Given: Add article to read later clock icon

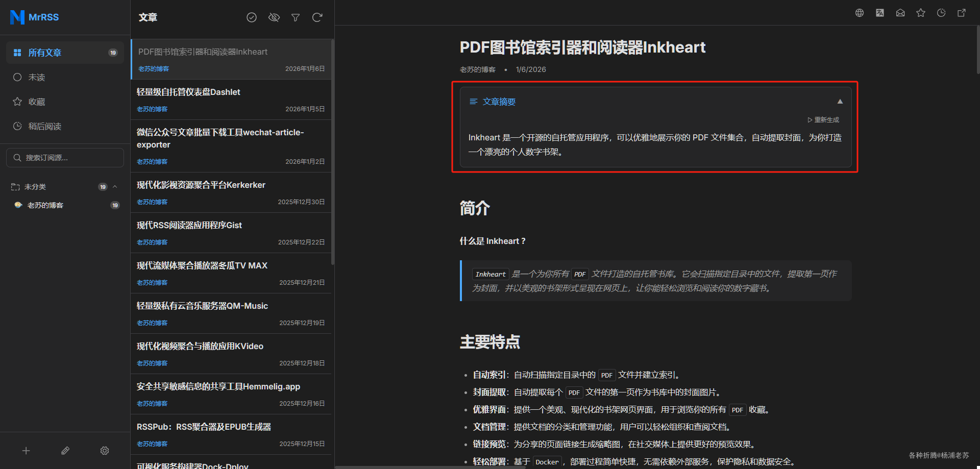Looking at the screenshot, I should click(941, 13).
